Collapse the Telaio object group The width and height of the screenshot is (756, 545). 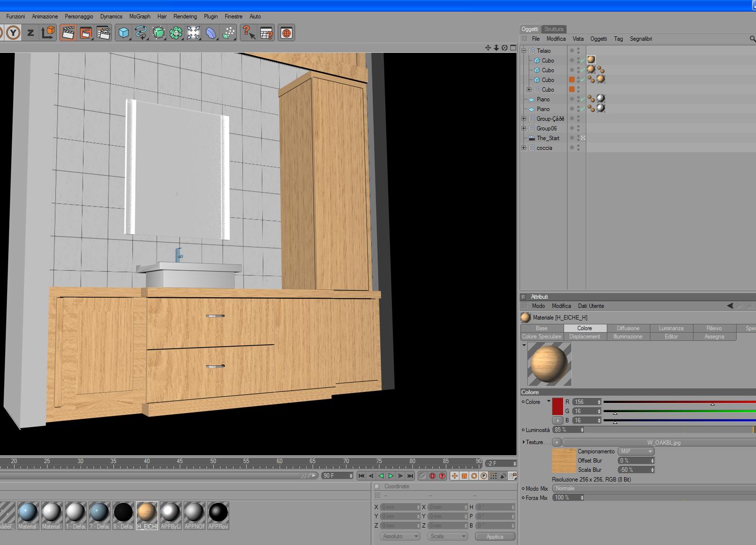point(523,50)
